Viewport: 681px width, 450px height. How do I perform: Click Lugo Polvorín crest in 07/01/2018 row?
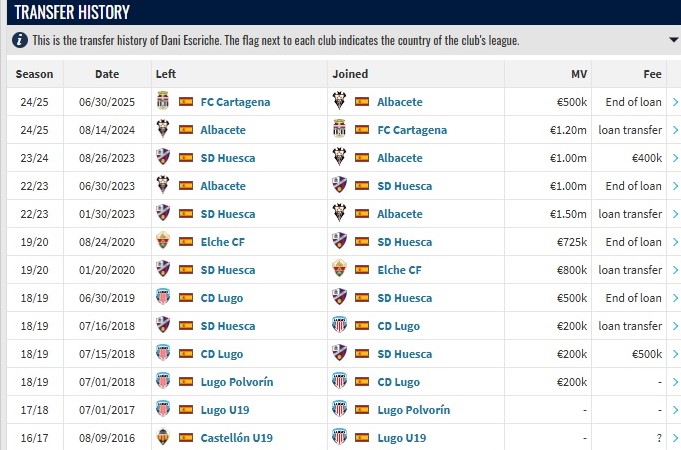coord(163,382)
